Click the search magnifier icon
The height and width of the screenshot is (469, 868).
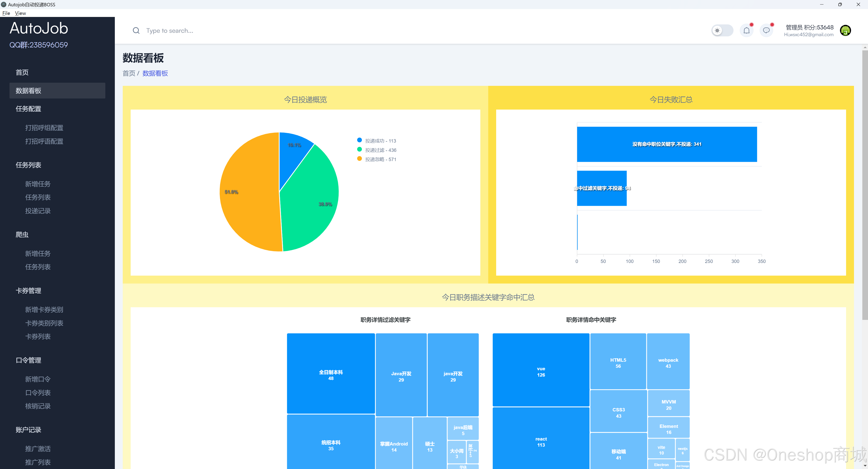point(136,31)
